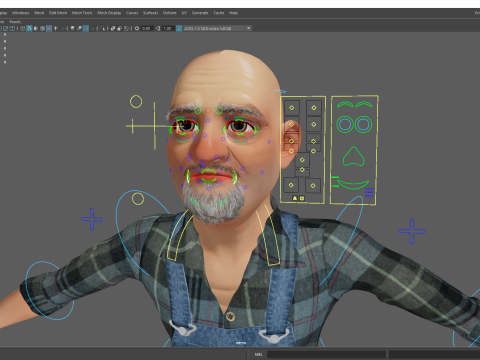Screen dimensions: 480x360
Task: Click the command line input field
Action: [x=326, y=354]
